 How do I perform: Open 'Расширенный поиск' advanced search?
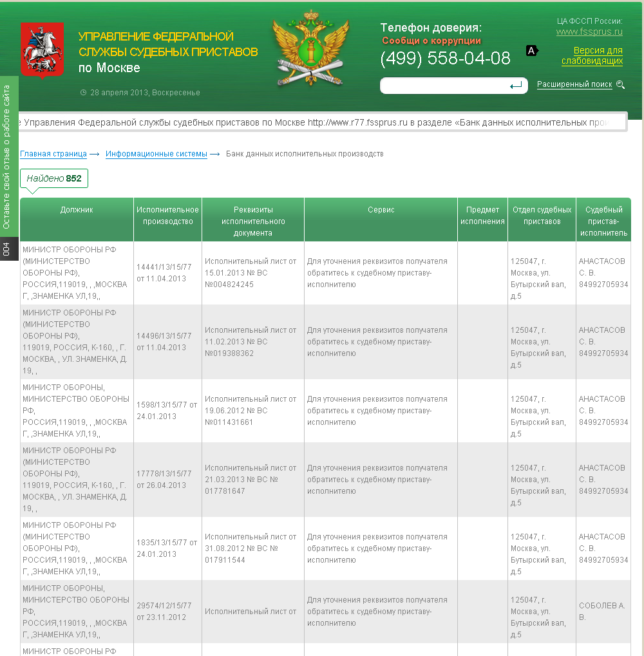(574, 84)
